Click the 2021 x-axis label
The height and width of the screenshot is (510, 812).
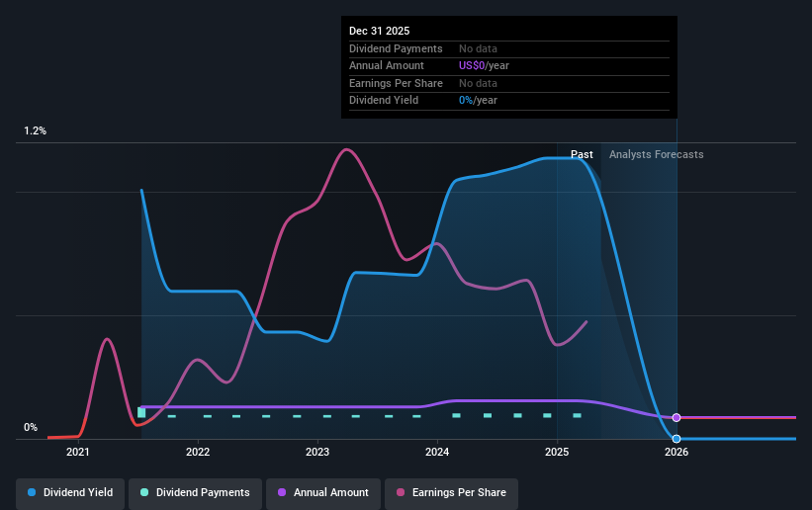[x=78, y=452]
